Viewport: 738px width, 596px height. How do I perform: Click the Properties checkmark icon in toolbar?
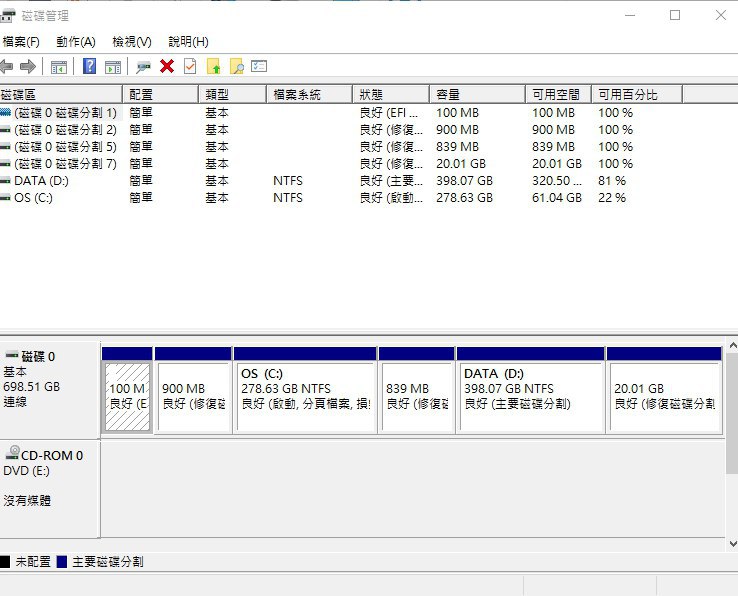[x=189, y=66]
